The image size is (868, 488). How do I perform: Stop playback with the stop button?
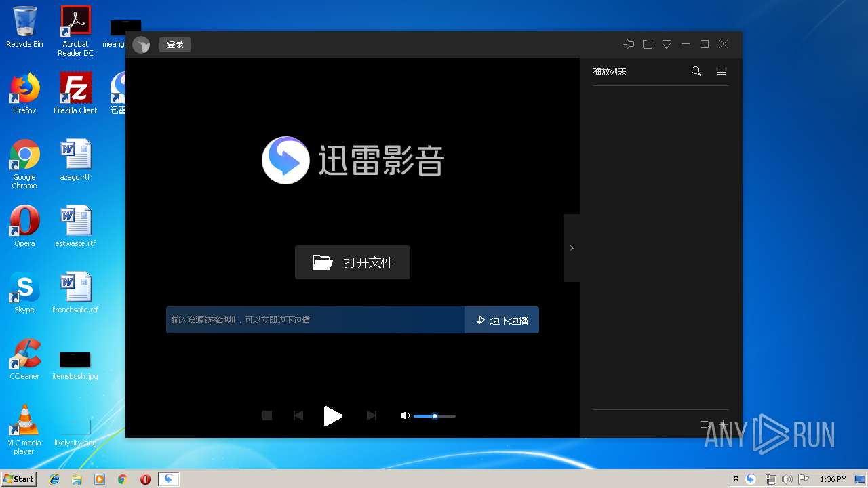(x=267, y=415)
